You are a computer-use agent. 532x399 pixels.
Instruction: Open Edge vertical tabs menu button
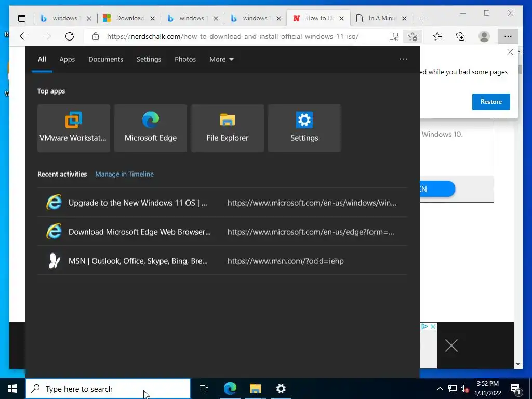22,18
